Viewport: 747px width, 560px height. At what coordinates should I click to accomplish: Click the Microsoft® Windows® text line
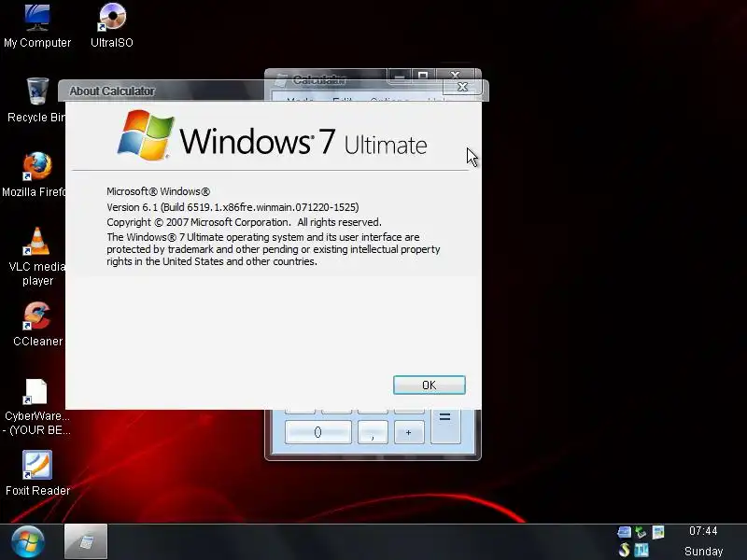click(158, 191)
